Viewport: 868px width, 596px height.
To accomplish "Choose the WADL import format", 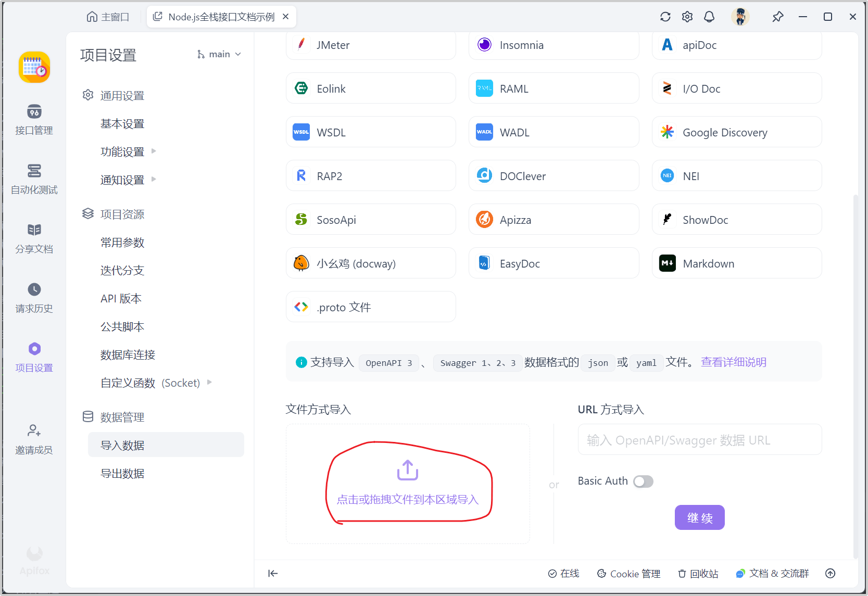I will click(554, 132).
